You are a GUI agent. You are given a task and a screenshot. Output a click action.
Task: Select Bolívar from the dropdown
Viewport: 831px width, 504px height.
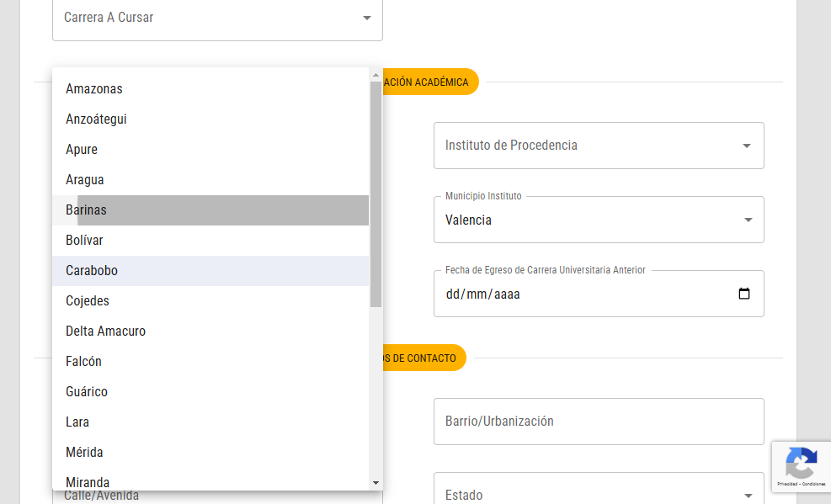(210, 241)
